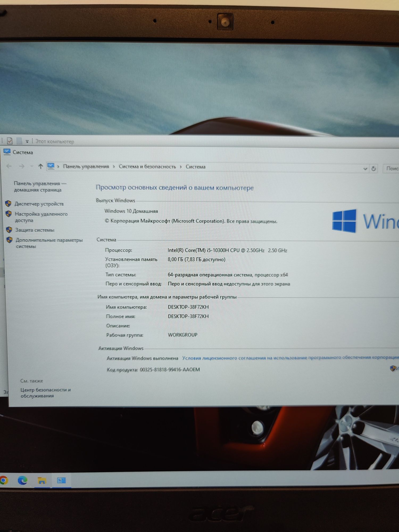Select the System window taskbar icon
This screenshot has width=399, height=532.
click(x=61, y=480)
